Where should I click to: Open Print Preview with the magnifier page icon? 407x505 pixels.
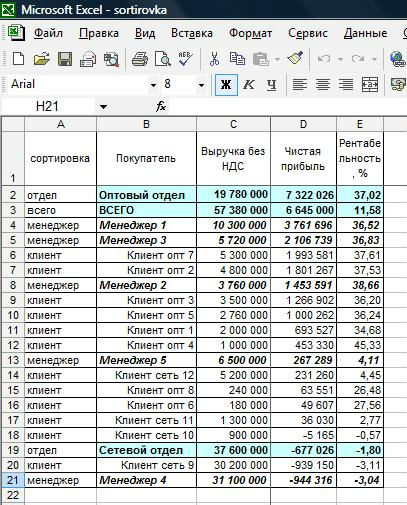click(x=163, y=59)
